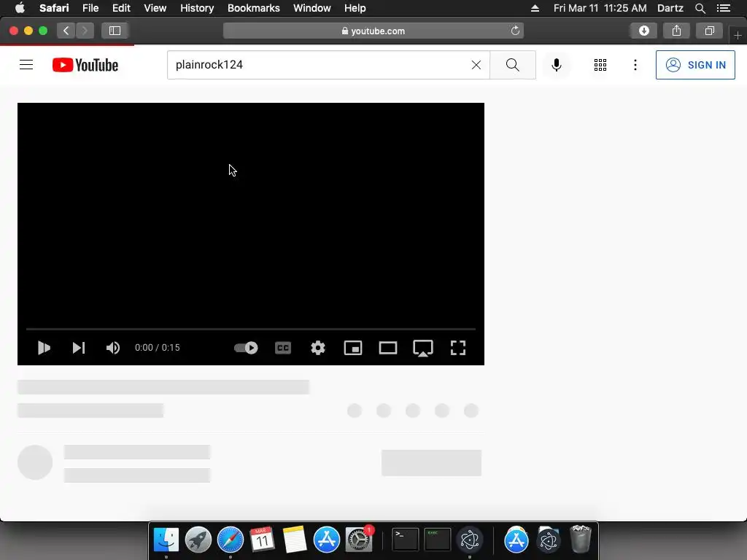The height and width of the screenshot is (560, 747).
Task: Click the Dartz user name
Action: pyautogui.click(x=670, y=8)
